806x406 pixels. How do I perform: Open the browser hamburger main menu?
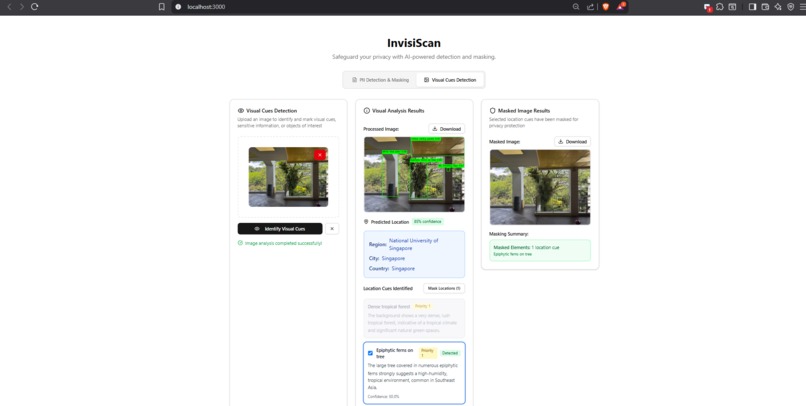pos(802,7)
